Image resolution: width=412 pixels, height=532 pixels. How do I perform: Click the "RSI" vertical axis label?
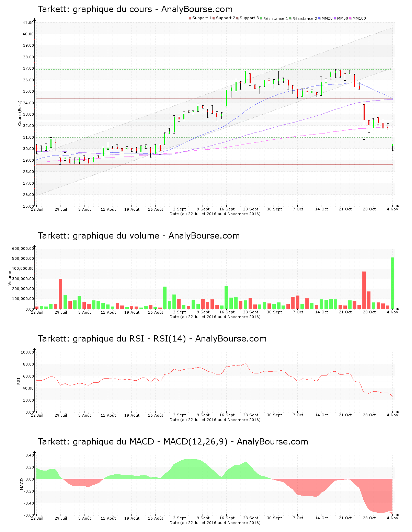click(x=19, y=381)
